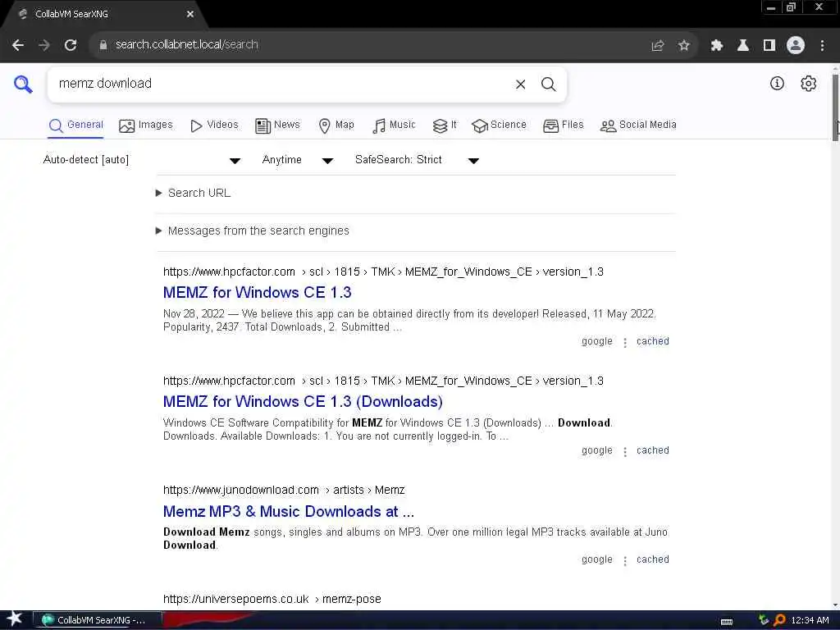
Task: Submit search with the magnifier button
Action: (548, 84)
